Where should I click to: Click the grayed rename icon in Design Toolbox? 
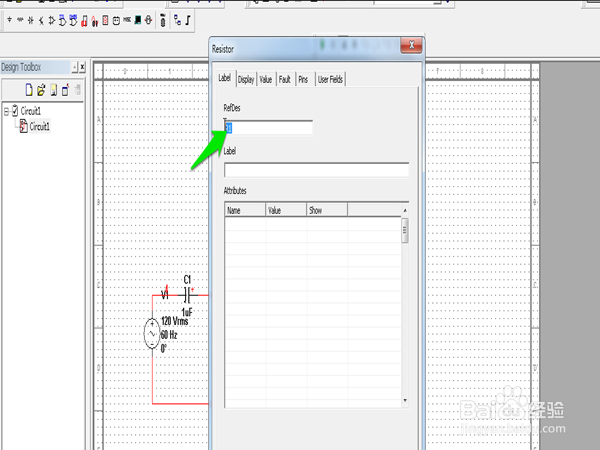pyautogui.click(x=78, y=90)
